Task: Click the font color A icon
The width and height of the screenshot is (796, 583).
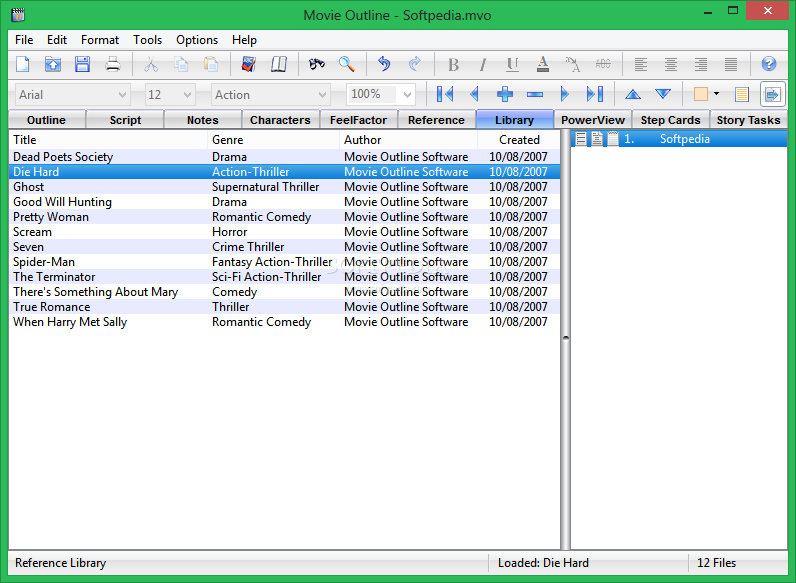Action: click(543, 64)
